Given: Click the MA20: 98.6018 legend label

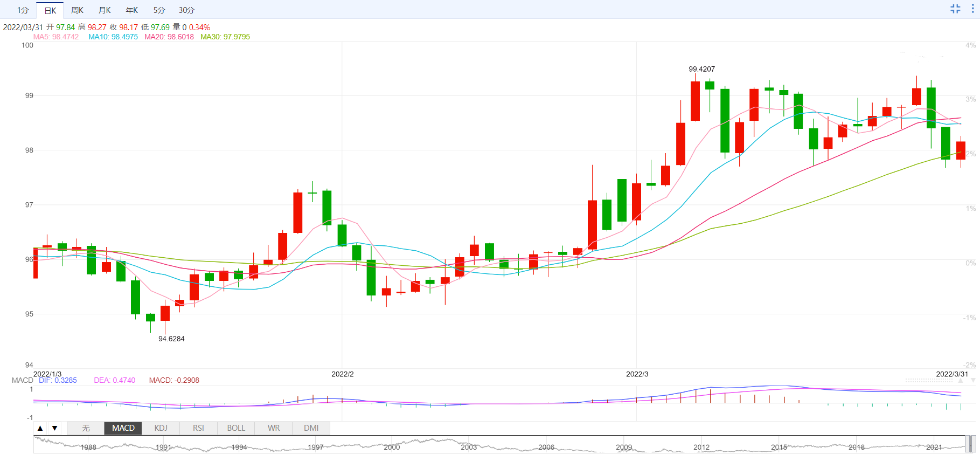Looking at the screenshot, I should [x=169, y=37].
